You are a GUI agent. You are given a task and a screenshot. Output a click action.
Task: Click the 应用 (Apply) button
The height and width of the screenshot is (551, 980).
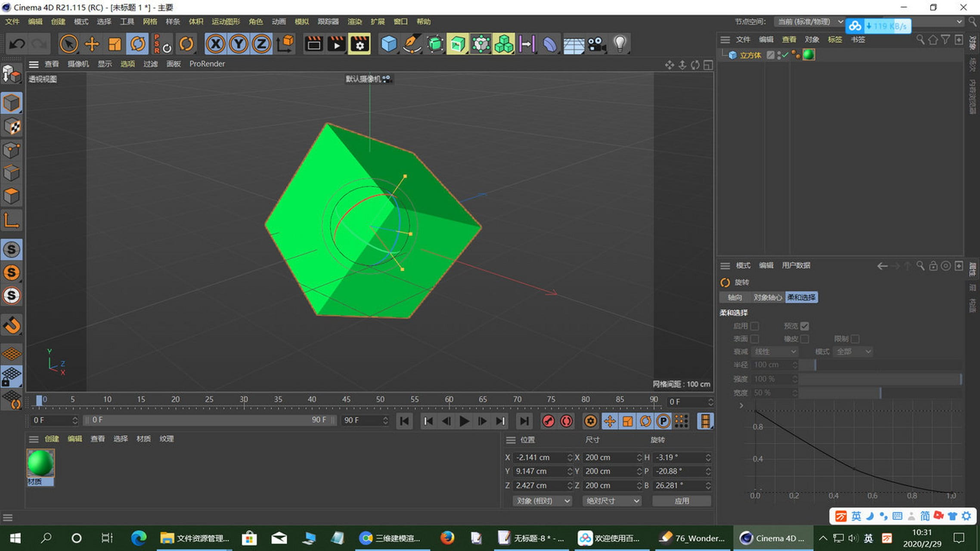pos(682,501)
